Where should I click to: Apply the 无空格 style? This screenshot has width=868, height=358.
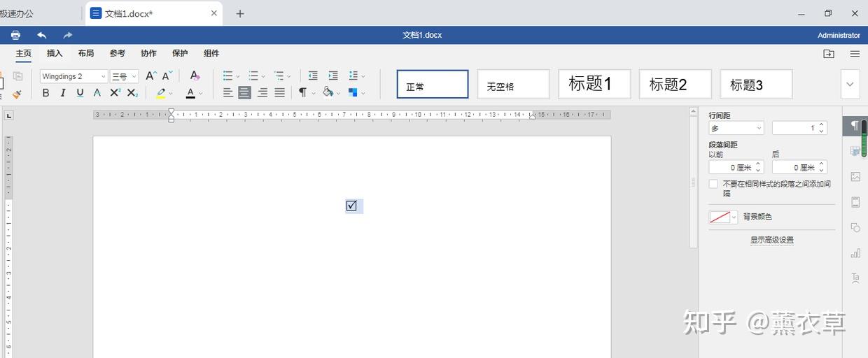pyautogui.click(x=514, y=84)
